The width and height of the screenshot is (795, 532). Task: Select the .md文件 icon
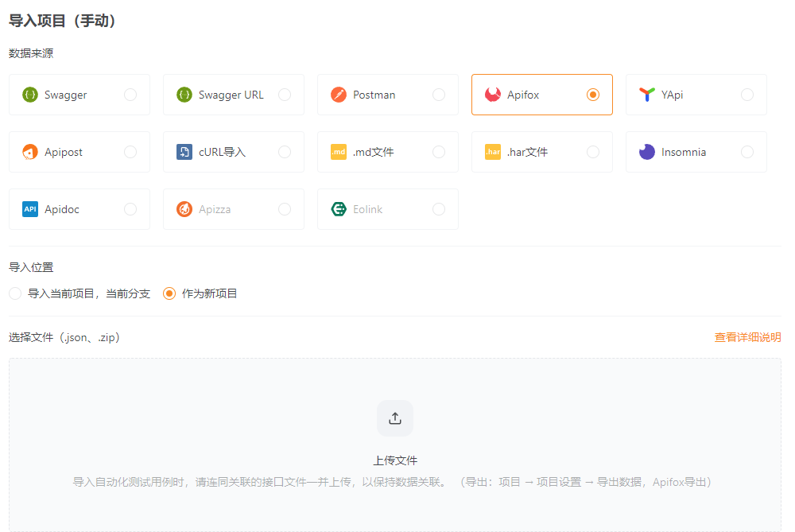point(339,151)
